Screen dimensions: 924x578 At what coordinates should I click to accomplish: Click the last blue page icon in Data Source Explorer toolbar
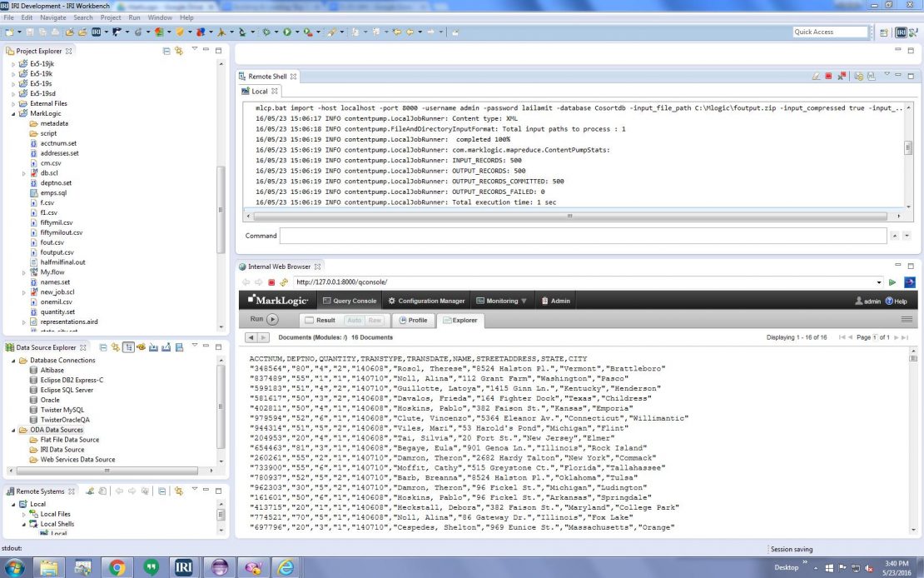[x=179, y=347]
